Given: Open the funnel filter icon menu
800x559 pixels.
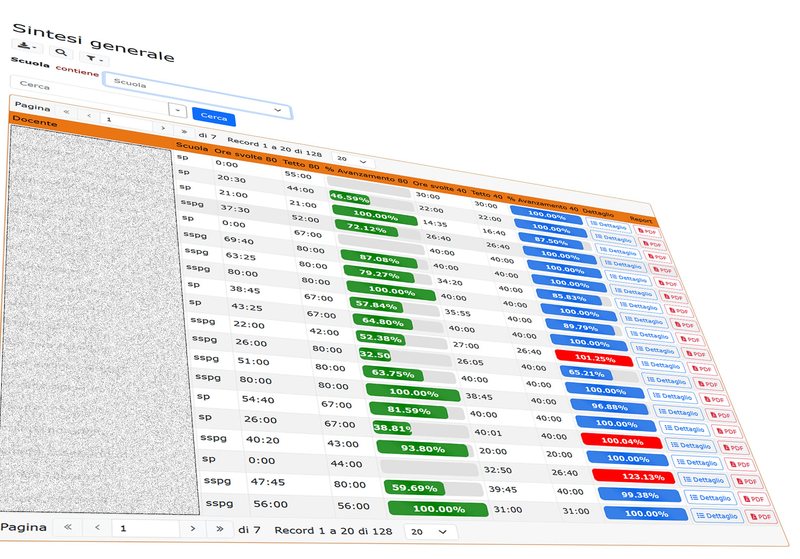Looking at the screenshot, I should point(94,59).
